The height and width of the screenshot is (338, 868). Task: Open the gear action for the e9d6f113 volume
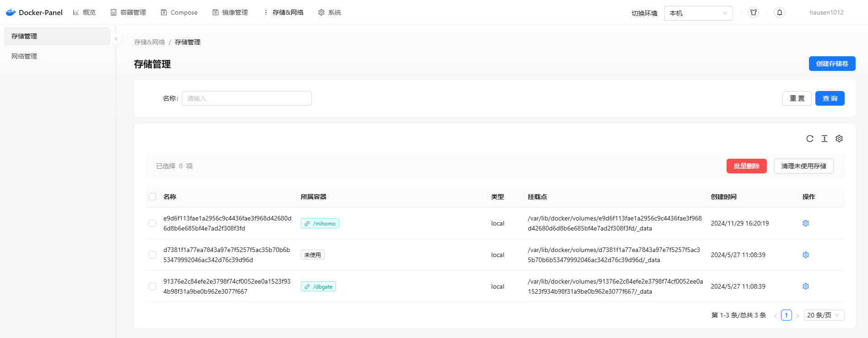[806, 223]
